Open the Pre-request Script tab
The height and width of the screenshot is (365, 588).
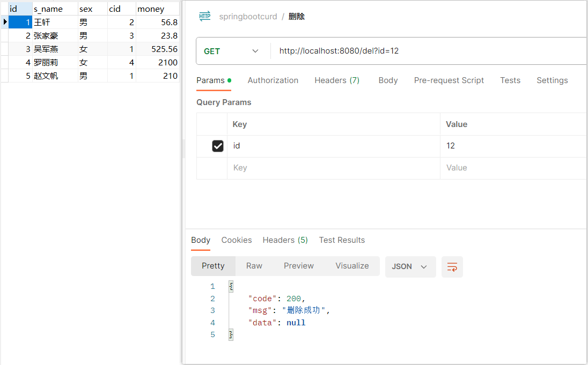click(449, 80)
